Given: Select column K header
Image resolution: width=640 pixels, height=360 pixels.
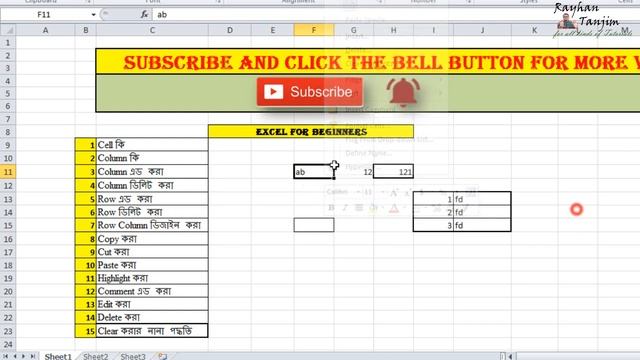Looking at the screenshot, I should (534, 30).
